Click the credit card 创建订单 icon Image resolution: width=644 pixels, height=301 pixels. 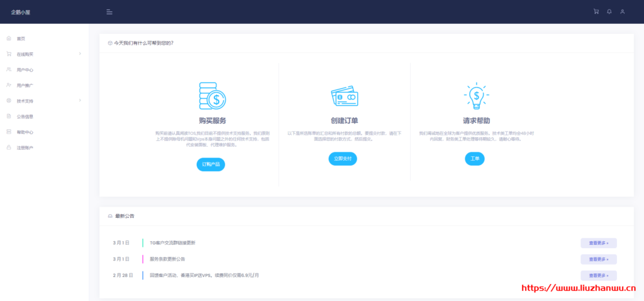pyautogui.click(x=344, y=96)
